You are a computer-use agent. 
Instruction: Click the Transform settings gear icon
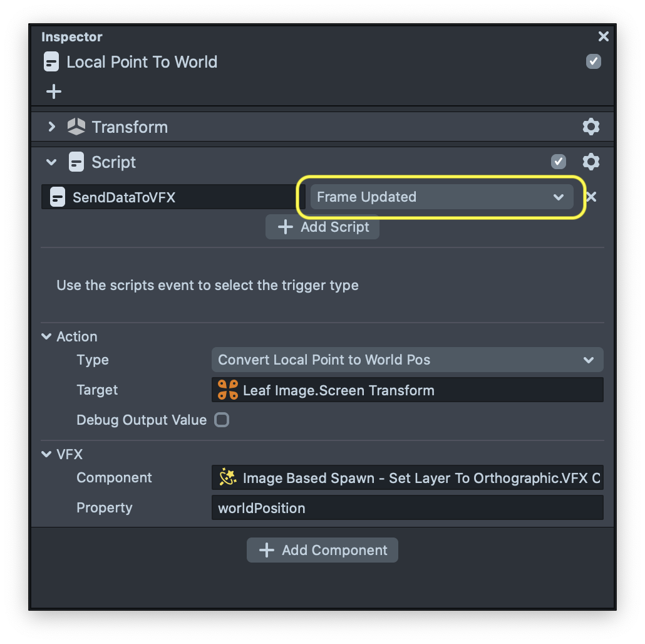click(x=591, y=127)
